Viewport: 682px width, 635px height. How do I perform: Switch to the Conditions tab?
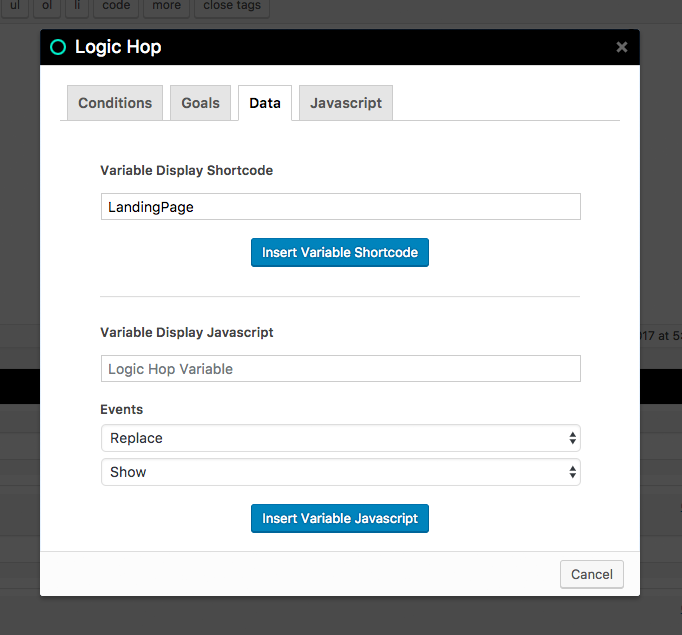click(x=115, y=103)
